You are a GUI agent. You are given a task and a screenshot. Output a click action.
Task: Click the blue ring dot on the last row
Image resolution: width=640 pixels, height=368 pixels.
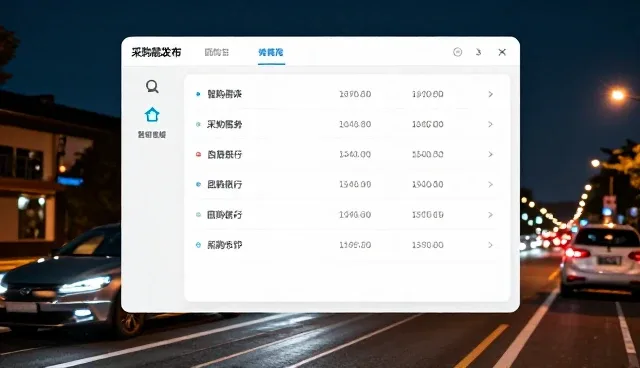coord(198,245)
